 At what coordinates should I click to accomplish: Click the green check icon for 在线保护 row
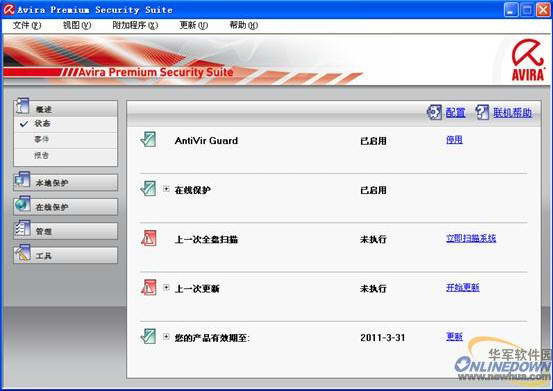point(148,189)
